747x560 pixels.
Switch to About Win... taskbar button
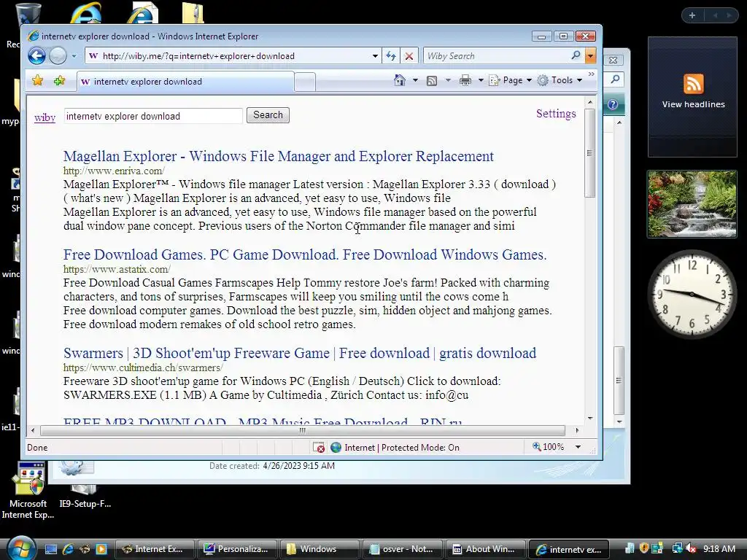click(x=484, y=549)
